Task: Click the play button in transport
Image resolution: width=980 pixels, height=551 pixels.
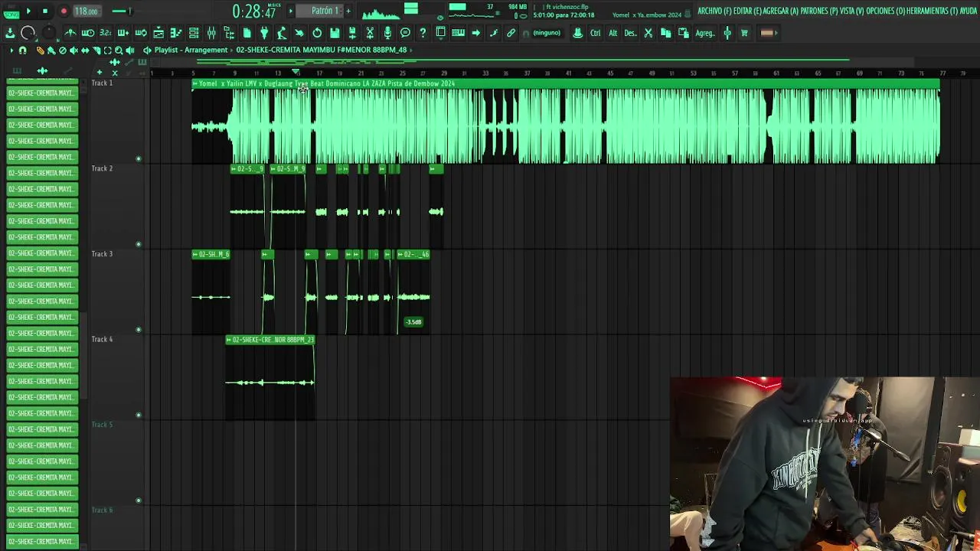Action: click(x=28, y=11)
